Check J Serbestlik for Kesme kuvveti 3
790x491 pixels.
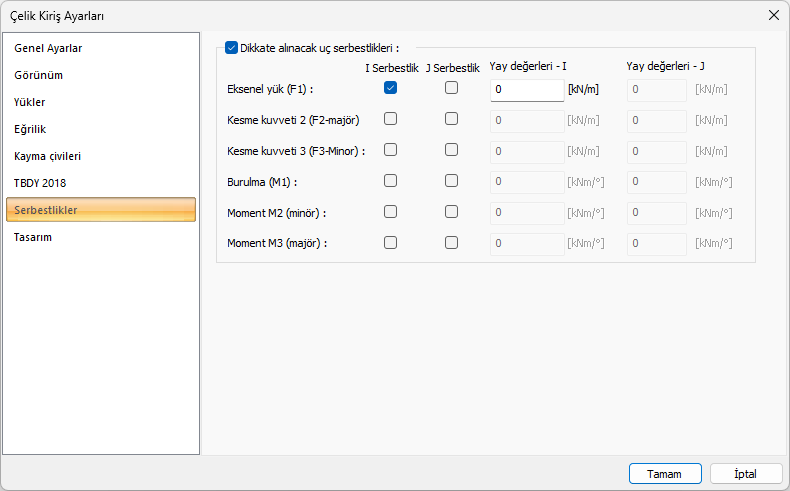[x=452, y=150]
